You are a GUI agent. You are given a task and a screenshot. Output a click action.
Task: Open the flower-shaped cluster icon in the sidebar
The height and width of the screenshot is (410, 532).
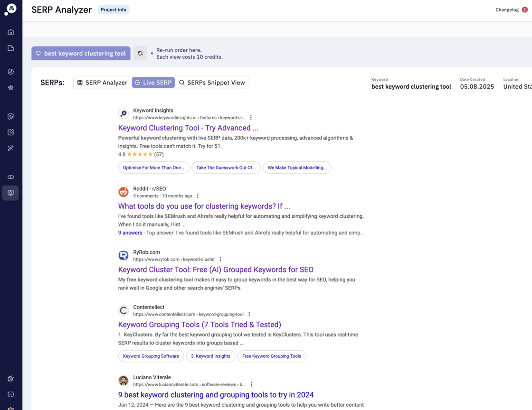click(x=11, y=88)
